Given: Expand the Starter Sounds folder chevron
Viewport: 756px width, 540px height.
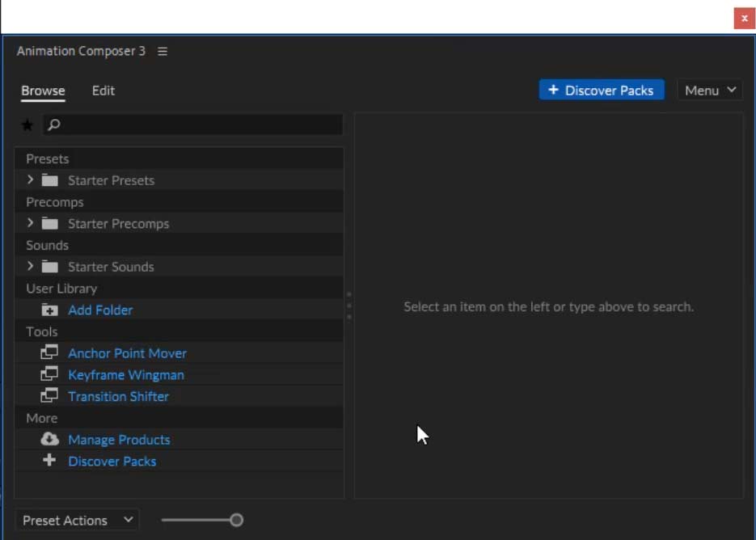Looking at the screenshot, I should click(x=30, y=266).
